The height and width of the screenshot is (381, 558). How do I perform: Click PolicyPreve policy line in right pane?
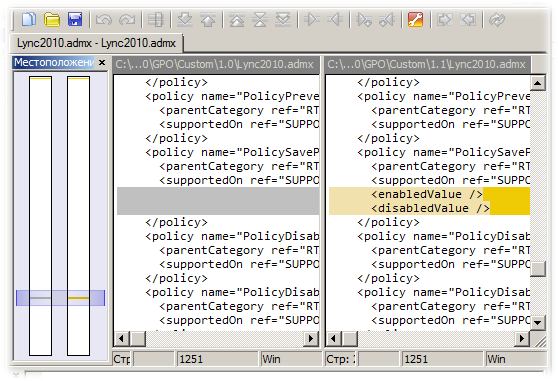pyautogui.click(x=443, y=96)
